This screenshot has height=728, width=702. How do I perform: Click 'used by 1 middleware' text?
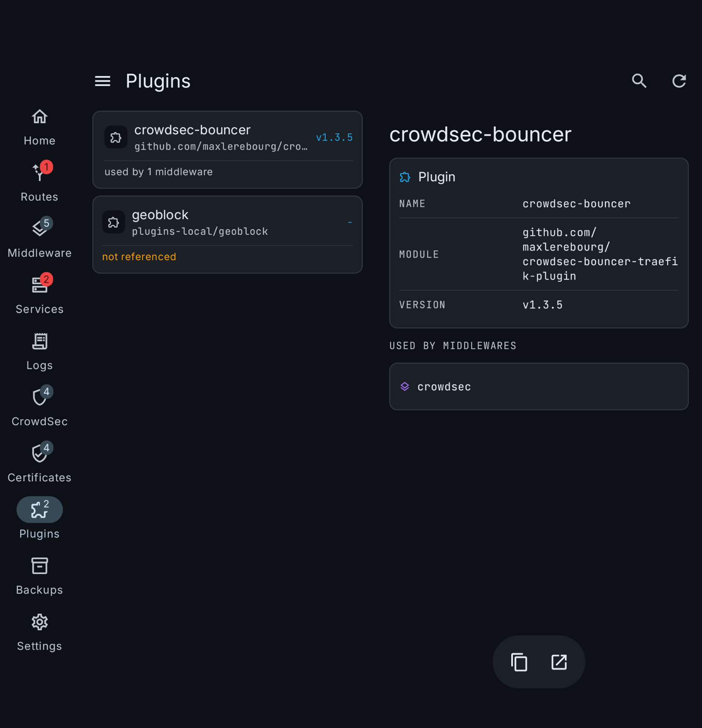coord(159,172)
